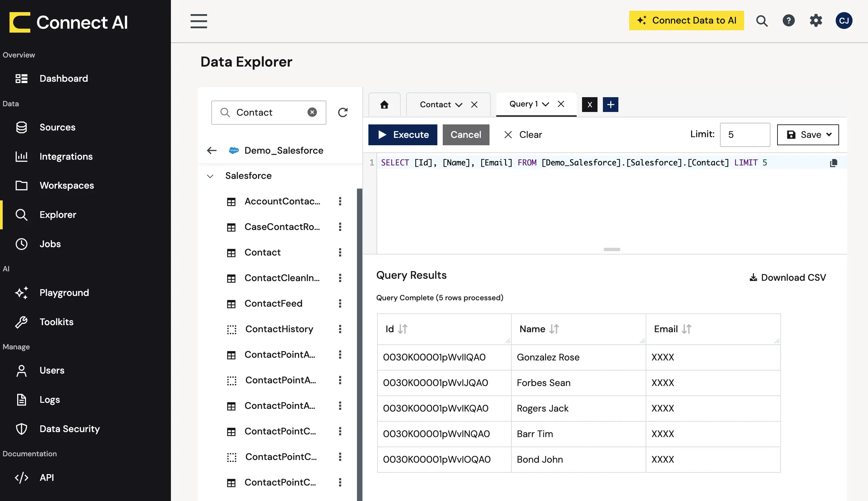
Task: Click the Connect AI logo
Action: 69,22
